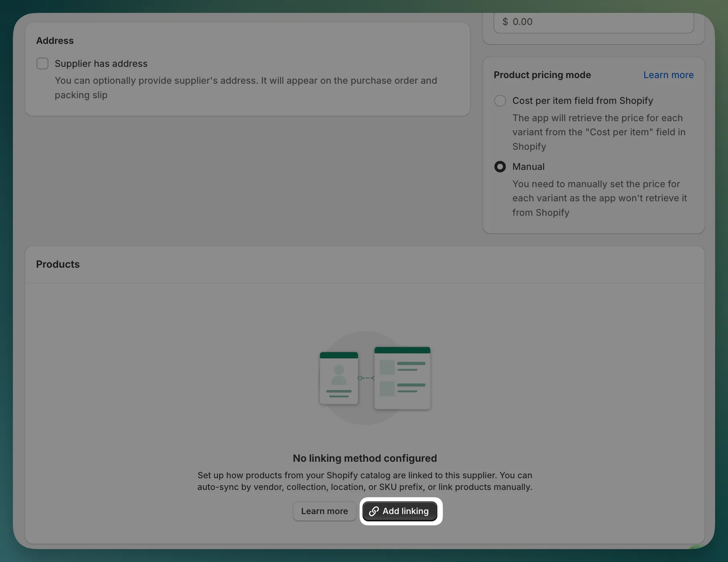Click the person avatar in the supplier illustration
This screenshot has width=728, height=562.
pyautogui.click(x=339, y=374)
